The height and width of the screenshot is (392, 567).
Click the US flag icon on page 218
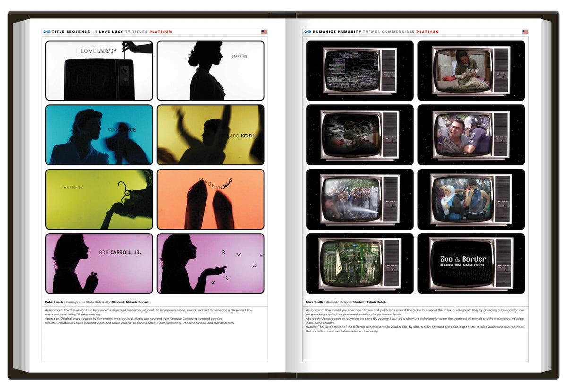[264, 32]
